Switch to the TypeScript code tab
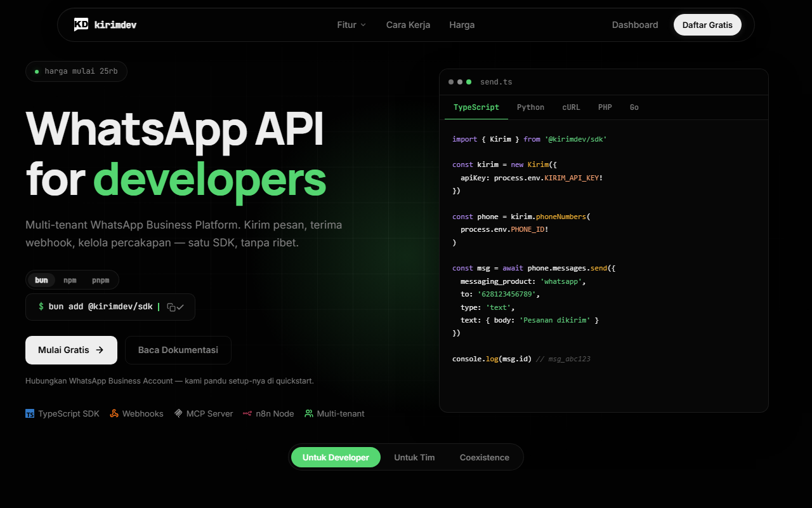812x508 pixels. click(x=476, y=107)
